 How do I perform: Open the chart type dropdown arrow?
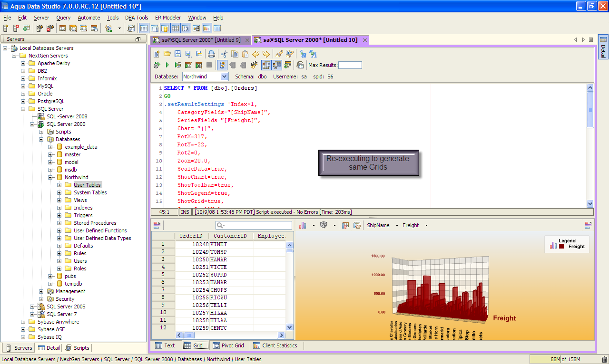[x=313, y=225]
